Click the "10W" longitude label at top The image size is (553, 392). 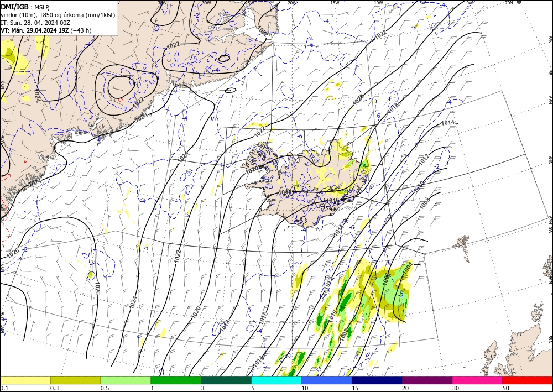pyautogui.click(x=378, y=3)
